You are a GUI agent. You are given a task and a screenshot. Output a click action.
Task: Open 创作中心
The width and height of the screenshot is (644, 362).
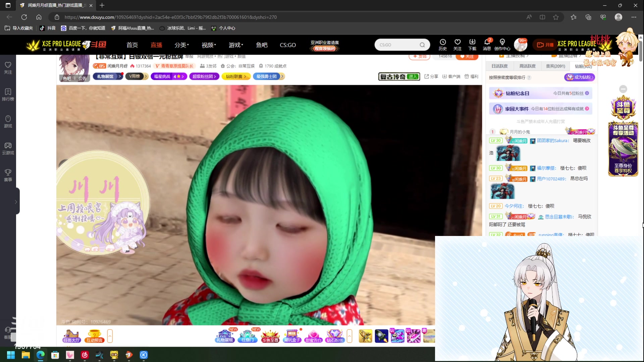click(502, 44)
